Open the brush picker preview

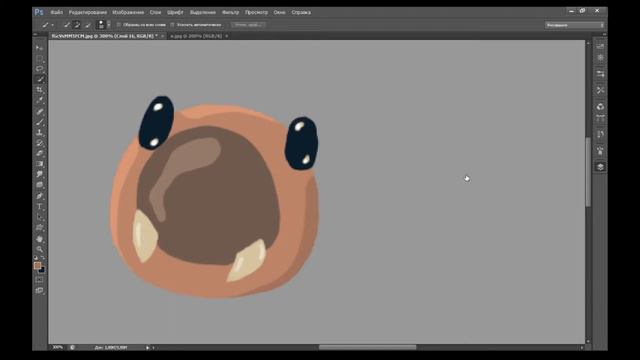101,25
